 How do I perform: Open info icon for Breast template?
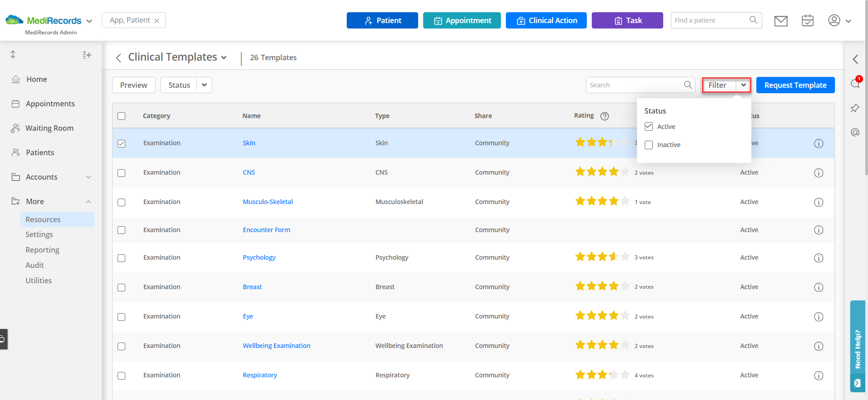[819, 287]
